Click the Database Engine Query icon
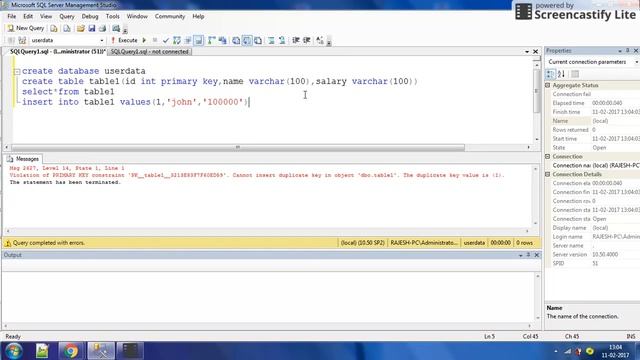The image size is (640, 360). pos(54,28)
